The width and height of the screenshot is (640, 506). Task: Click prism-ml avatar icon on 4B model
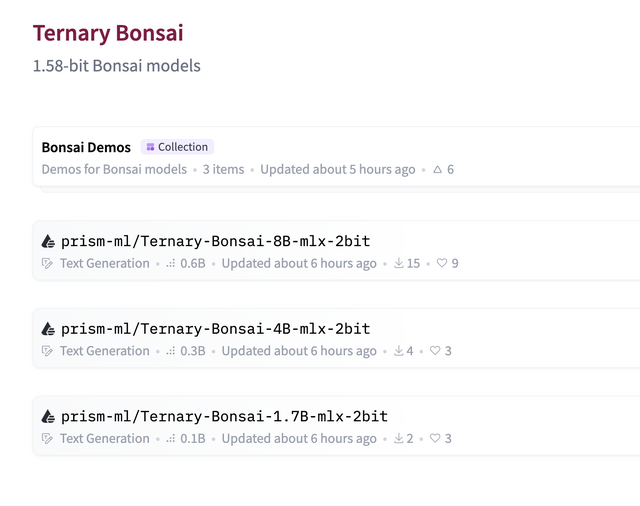(x=48, y=329)
